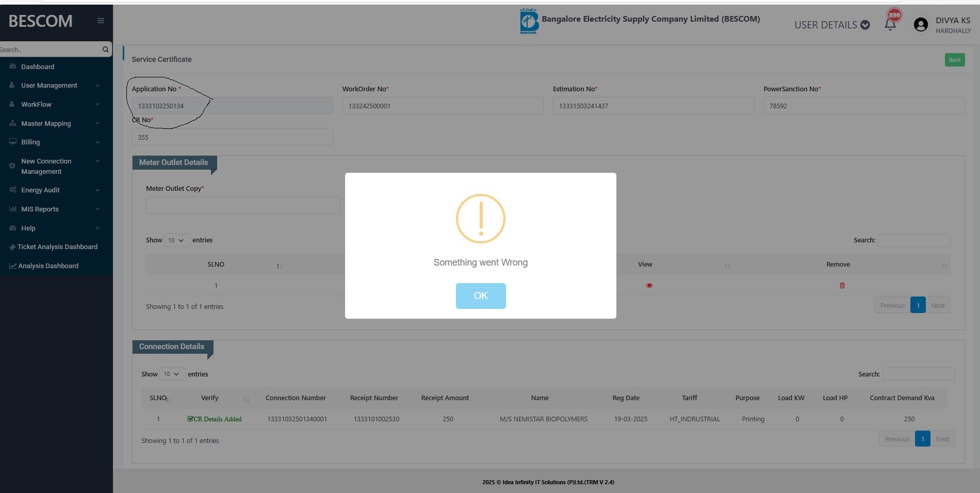Click the Master Mapping sidebar icon
980x493 pixels.
[x=12, y=123]
